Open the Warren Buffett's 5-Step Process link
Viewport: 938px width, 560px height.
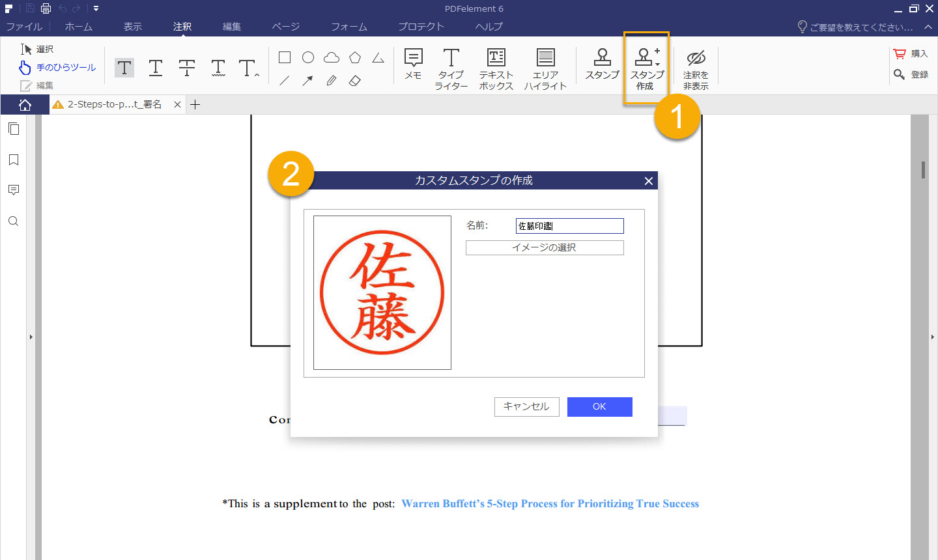tap(550, 503)
